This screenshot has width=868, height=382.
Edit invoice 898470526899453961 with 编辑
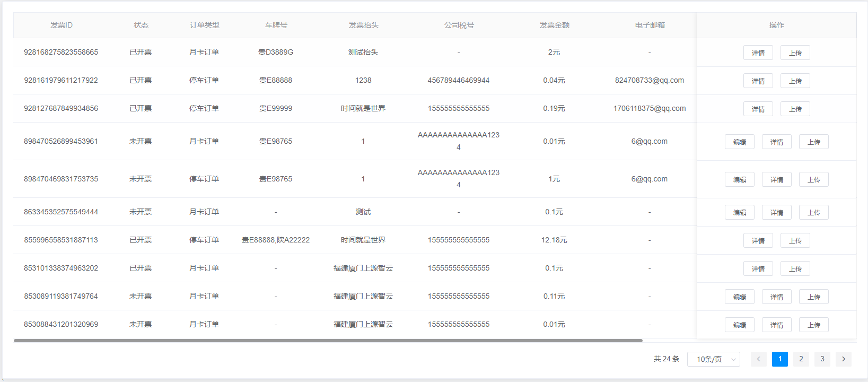coord(739,142)
